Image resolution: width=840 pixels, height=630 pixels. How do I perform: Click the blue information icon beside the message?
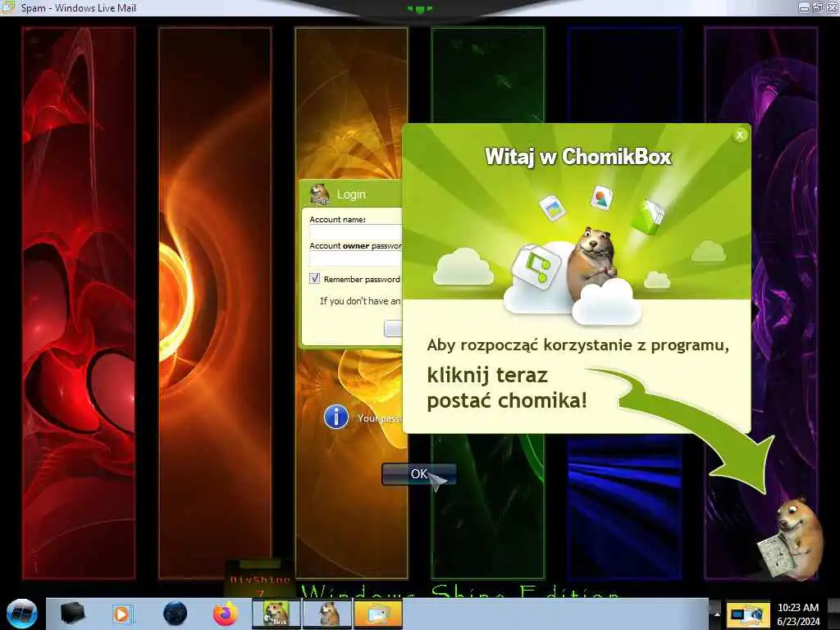[336, 416]
